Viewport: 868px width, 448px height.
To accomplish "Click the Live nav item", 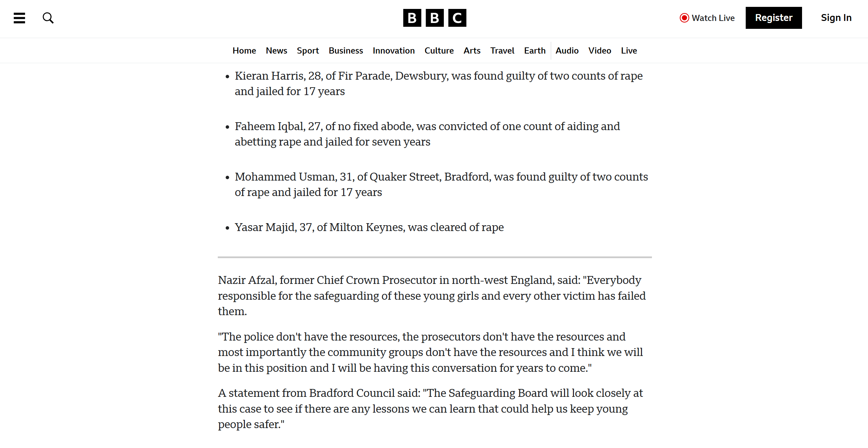I will (629, 51).
